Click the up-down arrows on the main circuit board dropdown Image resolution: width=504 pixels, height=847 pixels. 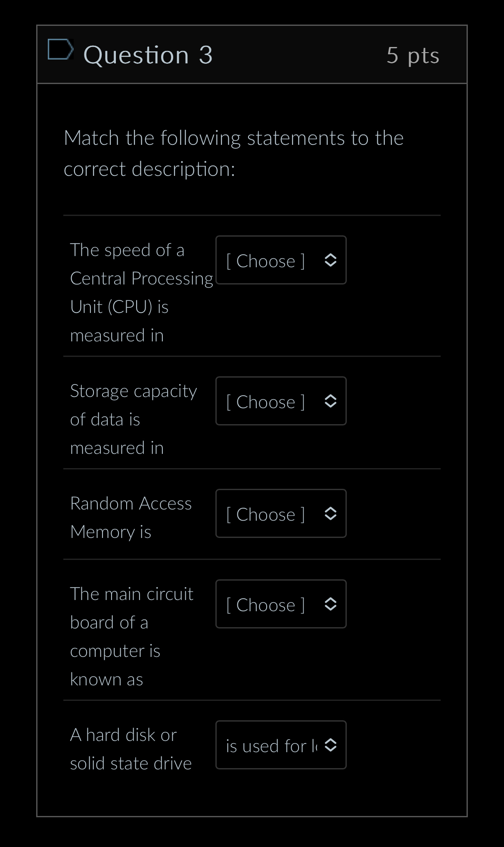click(x=330, y=604)
